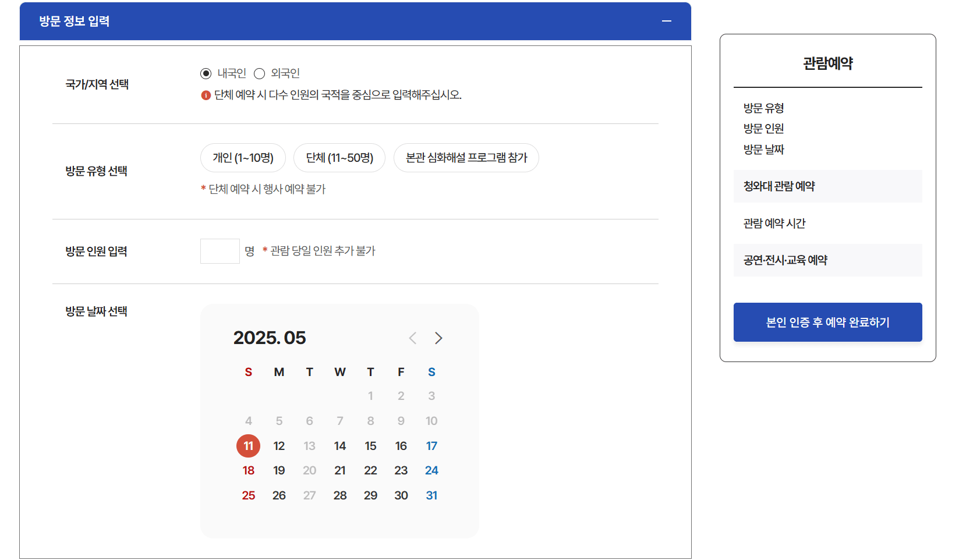This screenshot has width=959, height=560.
Task: Select the 외국인 radio button
Action: pyautogui.click(x=259, y=73)
